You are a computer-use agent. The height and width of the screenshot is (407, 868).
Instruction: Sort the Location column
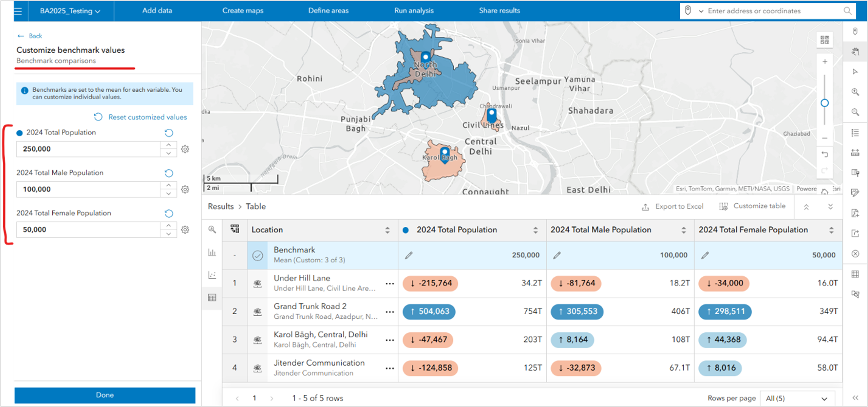[387, 230]
